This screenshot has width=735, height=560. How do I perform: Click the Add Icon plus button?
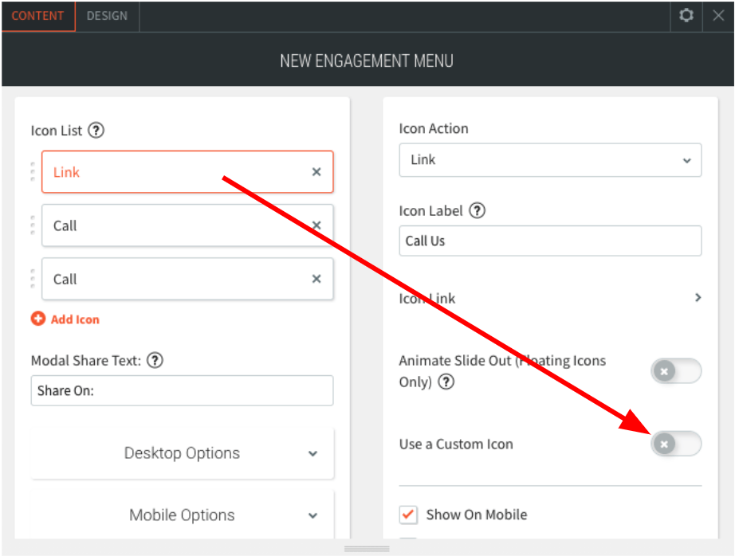38,319
